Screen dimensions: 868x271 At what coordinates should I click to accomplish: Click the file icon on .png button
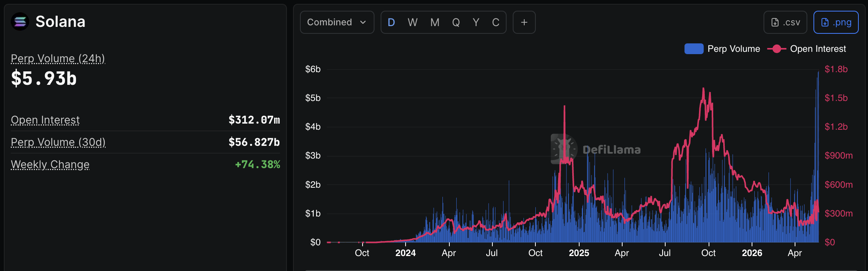(x=825, y=22)
